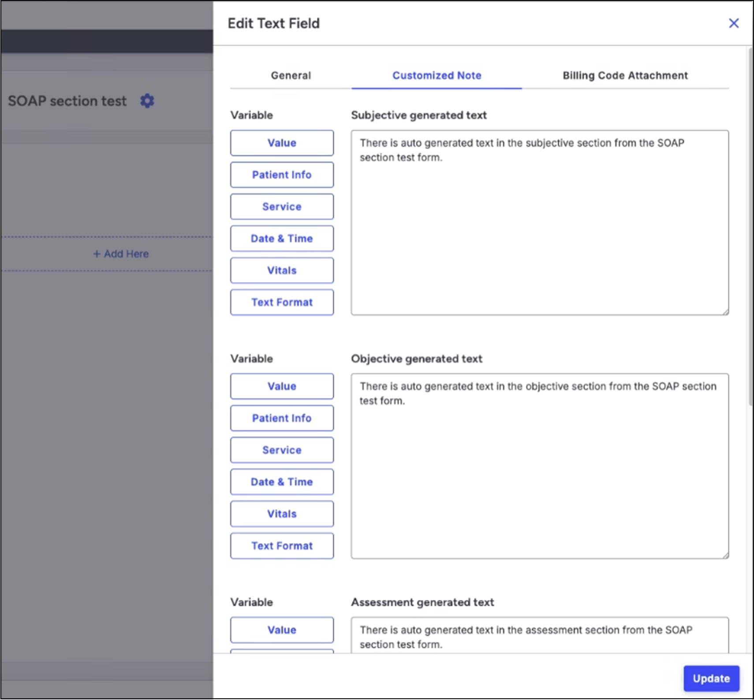Open Text Format for Subjective generated text
The height and width of the screenshot is (700, 754).
[282, 302]
